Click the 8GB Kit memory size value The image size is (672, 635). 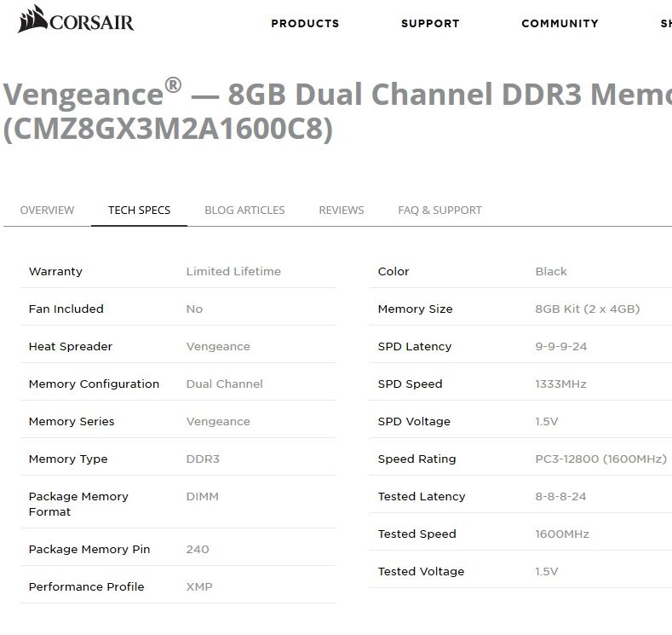587,309
